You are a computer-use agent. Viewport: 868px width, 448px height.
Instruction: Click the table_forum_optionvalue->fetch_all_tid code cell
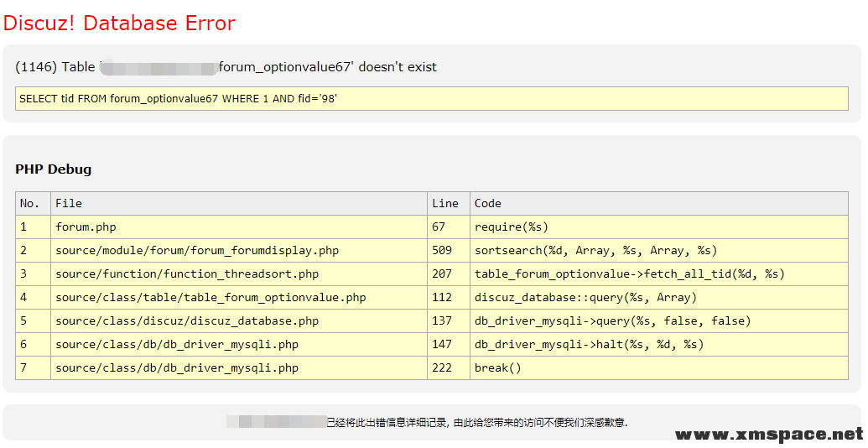658,273
